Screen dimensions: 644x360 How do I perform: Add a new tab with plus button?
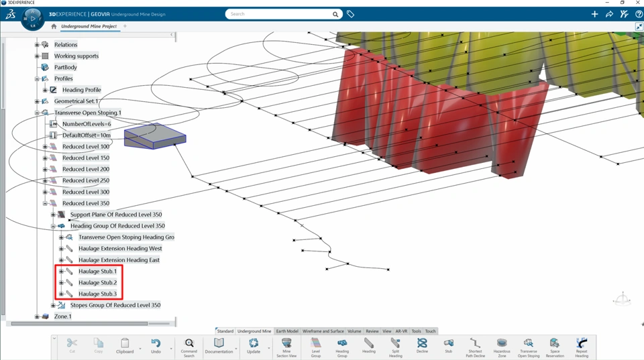125,26
